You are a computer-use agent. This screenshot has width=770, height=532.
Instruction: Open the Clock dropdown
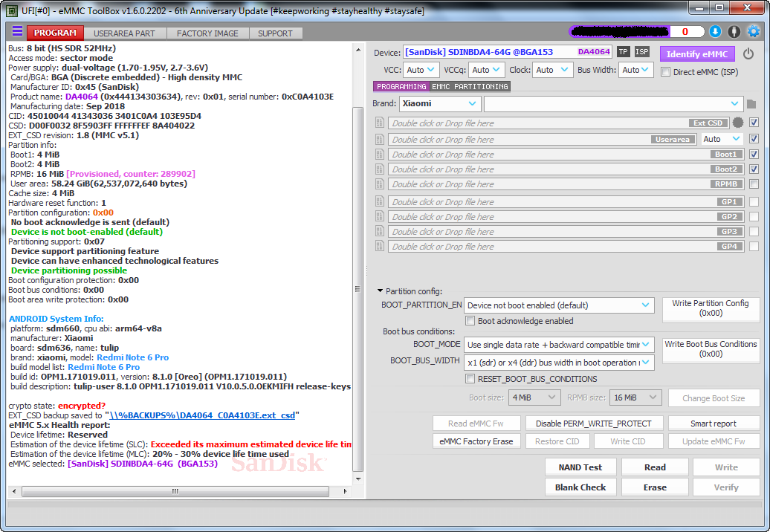(552, 70)
